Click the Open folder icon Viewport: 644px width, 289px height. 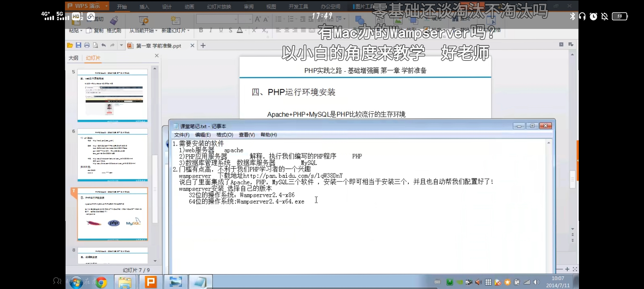[x=70, y=45]
